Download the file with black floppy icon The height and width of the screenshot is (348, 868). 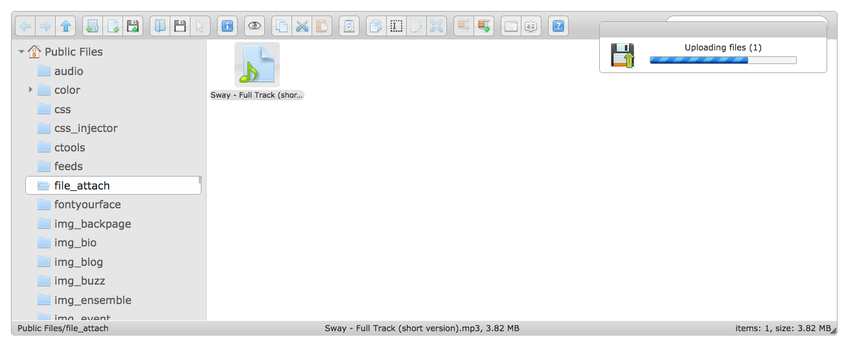coord(180,26)
